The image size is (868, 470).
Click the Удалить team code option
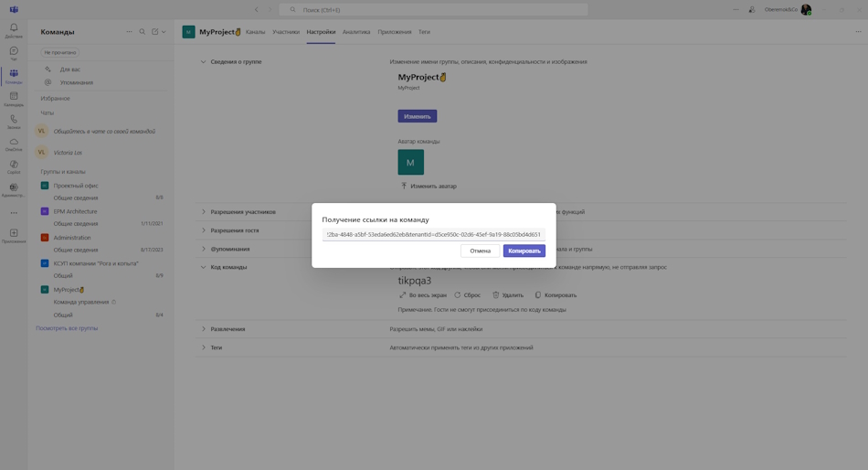point(508,294)
